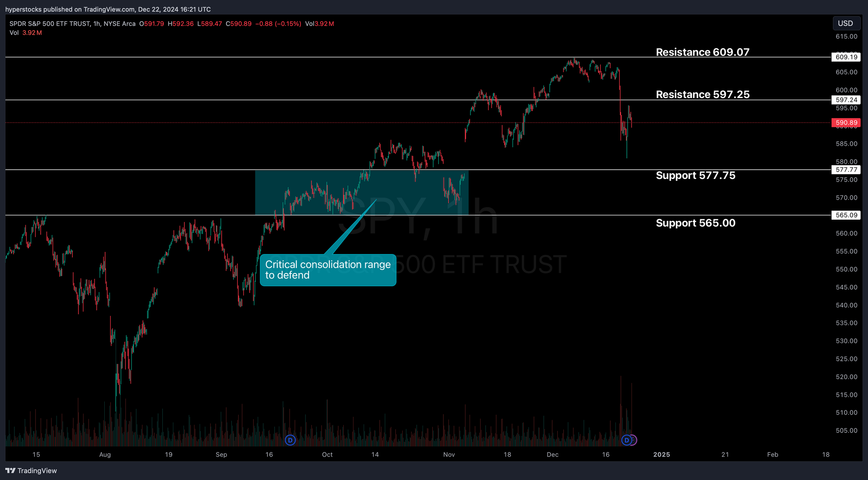Click the close value C590.89

[239, 24]
